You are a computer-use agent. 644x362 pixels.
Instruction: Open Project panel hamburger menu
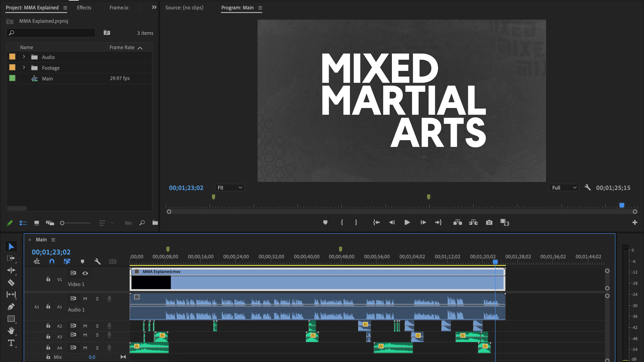(65, 8)
